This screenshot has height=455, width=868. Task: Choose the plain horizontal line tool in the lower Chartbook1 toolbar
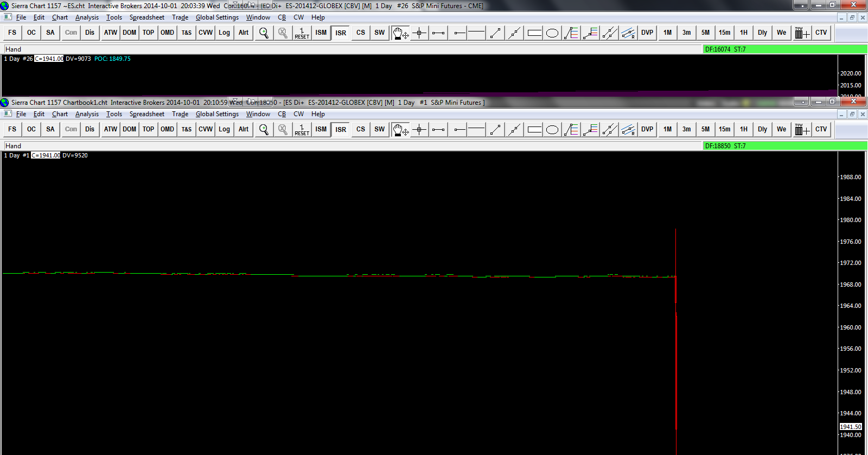pyautogui.click(x=476, y=129)
